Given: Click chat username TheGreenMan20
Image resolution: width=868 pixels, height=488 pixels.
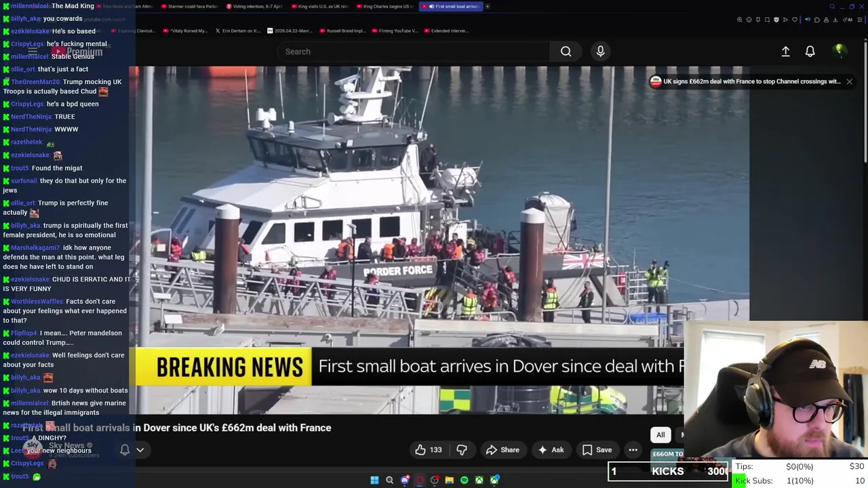Looking at the screenshot, I should coord(35,82).
